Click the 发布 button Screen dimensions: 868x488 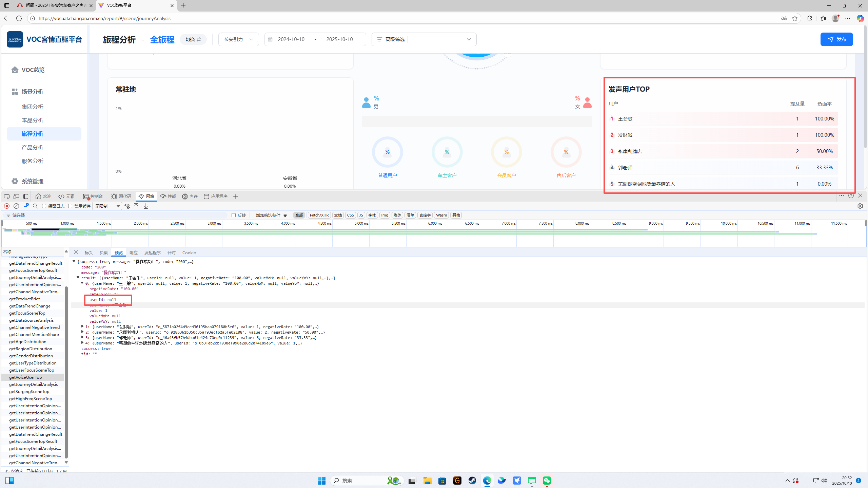coord(836,39)
